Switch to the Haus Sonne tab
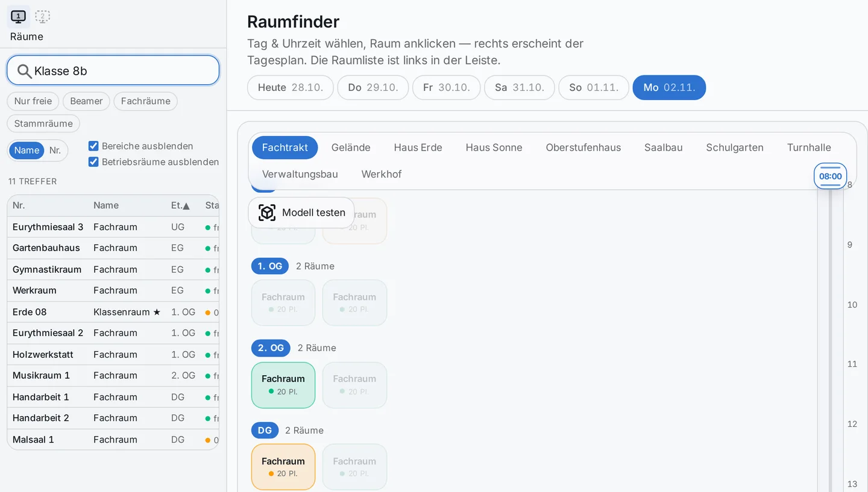868x492 pixels. (x=494, y=148)
